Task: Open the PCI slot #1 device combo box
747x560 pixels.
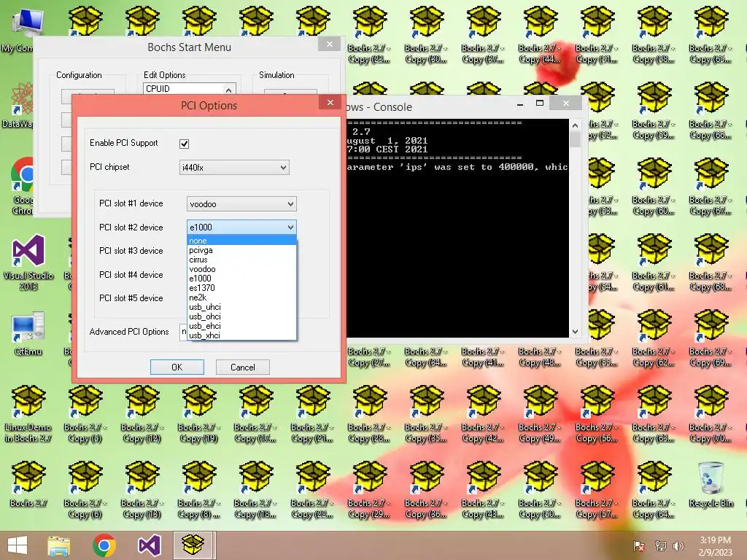Action: pyautogui.click(x=241, y=204)
